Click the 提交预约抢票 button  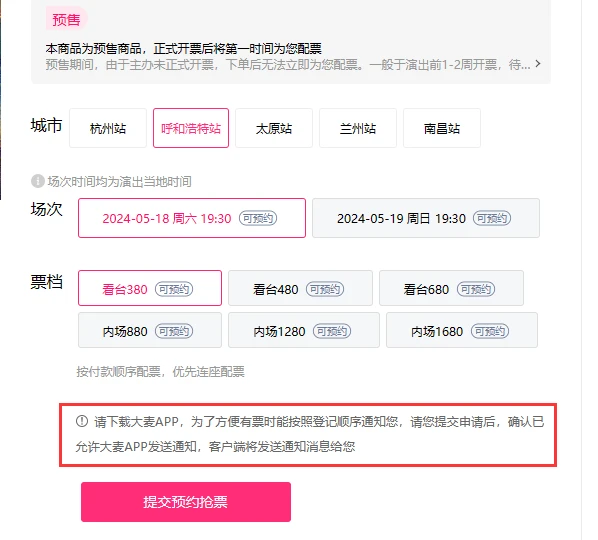[x=186, y=502]
